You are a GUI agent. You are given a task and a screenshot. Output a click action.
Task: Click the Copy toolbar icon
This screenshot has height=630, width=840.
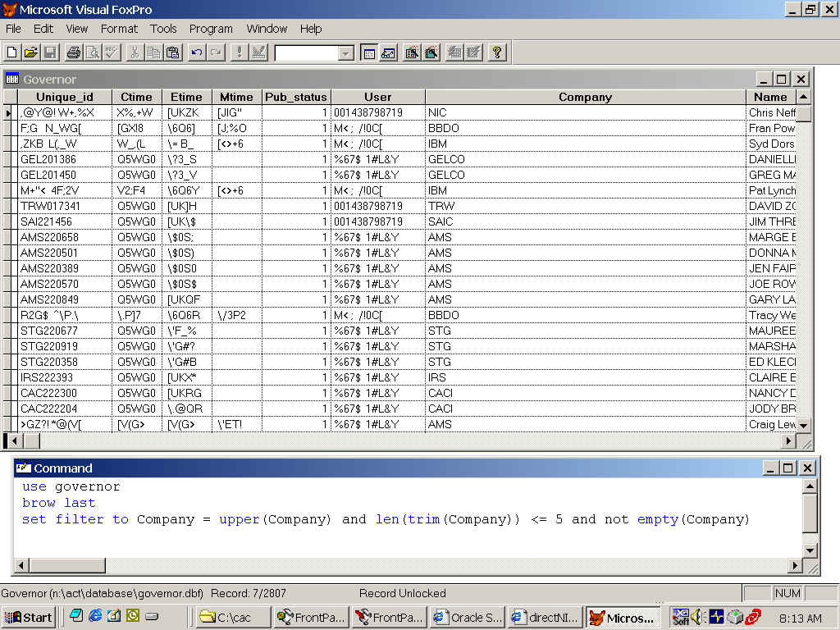pyautogui.click(x=153, y=52)
